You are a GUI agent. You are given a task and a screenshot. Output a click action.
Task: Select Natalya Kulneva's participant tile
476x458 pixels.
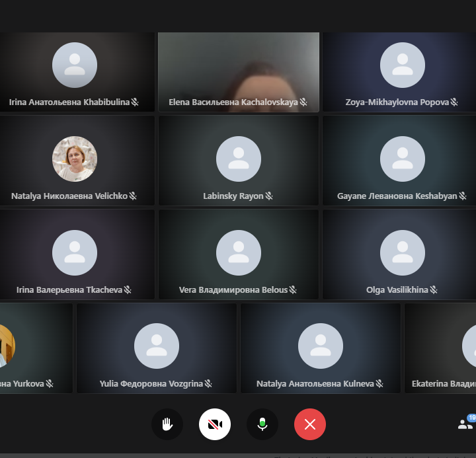[x=320, y=348]
